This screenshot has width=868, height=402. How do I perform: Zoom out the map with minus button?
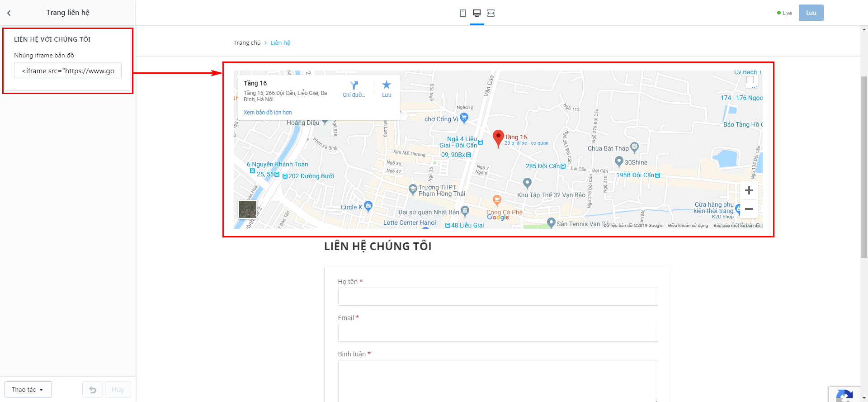coord(749,209)
